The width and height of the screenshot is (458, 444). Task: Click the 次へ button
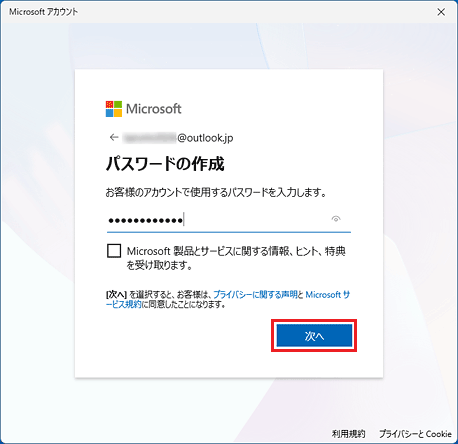click(314, 336)
